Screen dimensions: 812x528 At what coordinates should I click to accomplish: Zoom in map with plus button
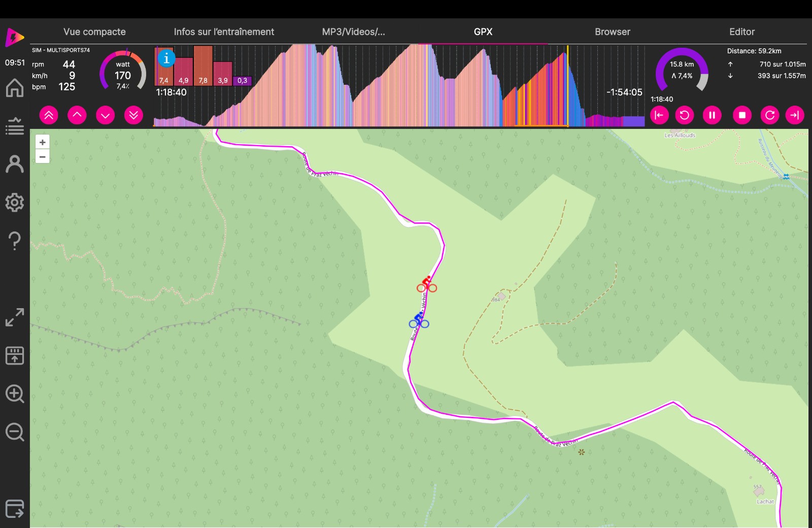43,143
